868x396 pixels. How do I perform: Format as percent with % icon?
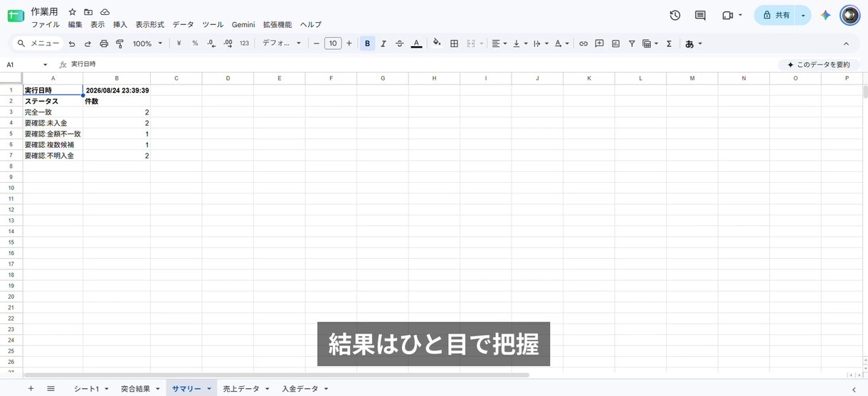195,43
